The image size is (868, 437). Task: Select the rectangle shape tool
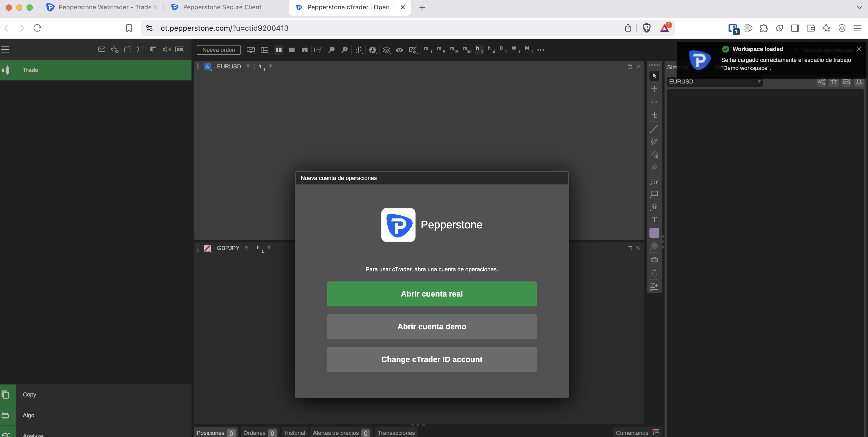click(654, 194)
